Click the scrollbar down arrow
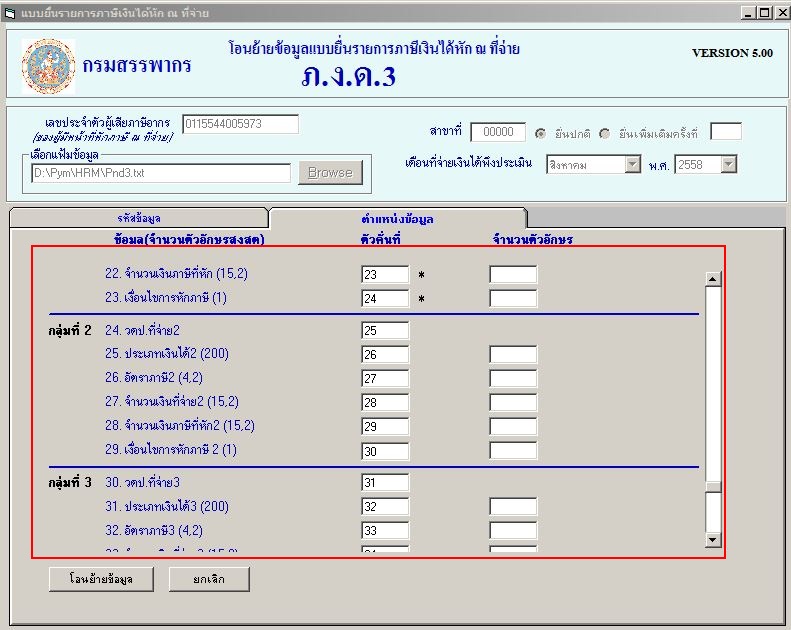The image size is (791, 630). pyautogui.click(x=712, y=540)
